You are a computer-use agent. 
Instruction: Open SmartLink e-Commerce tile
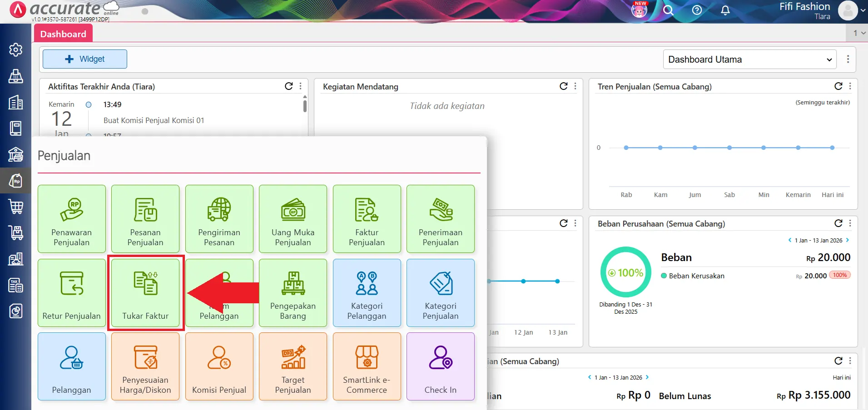[x=367, y=366]
